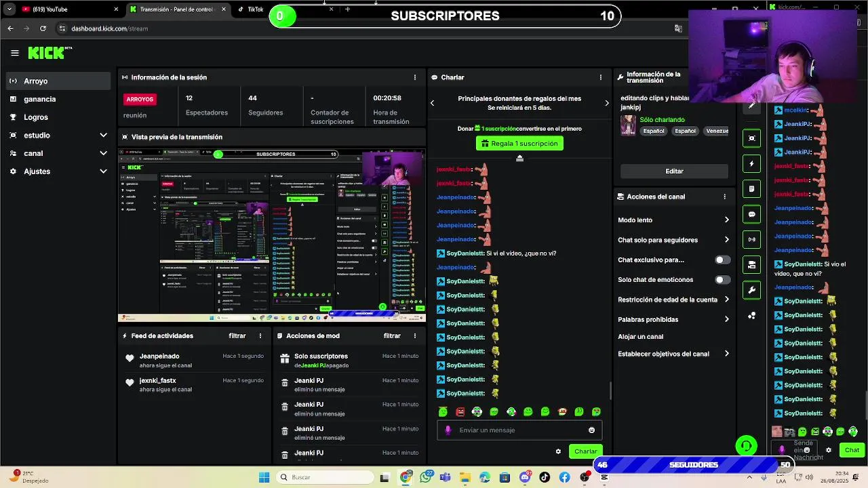Click filtrar in Feed de actividades

pos(237,335)
